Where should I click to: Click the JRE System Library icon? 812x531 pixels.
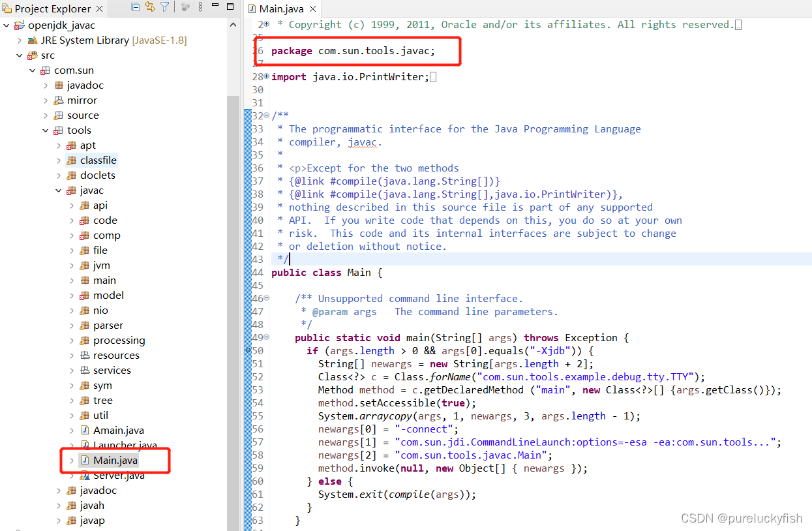tap(33, 40)
